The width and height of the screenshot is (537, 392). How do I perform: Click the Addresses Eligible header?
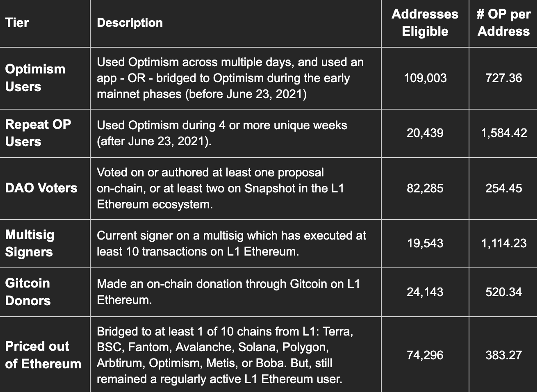point(425,23)
